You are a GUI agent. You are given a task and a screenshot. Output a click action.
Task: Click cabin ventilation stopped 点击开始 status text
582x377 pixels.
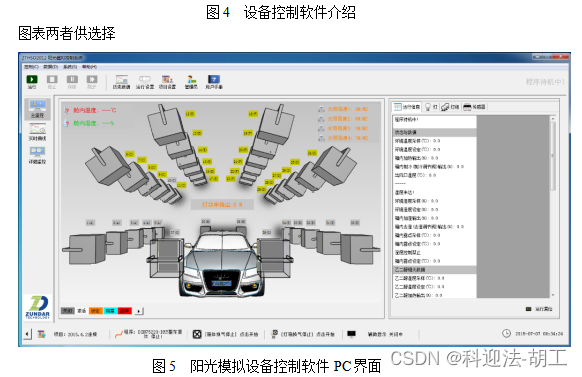232,334
